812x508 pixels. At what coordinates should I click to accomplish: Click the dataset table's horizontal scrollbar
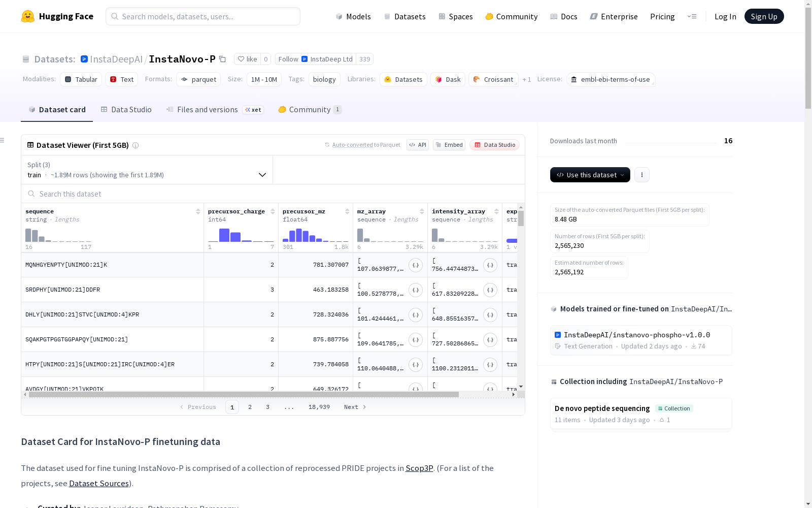click(x=244, y=394)
